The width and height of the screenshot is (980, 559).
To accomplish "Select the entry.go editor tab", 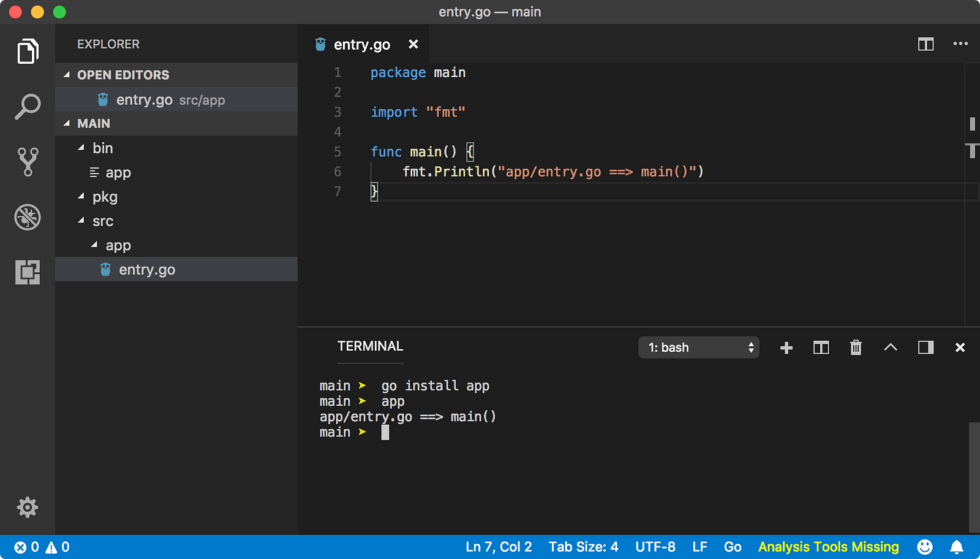I will [x=361, y=45].
